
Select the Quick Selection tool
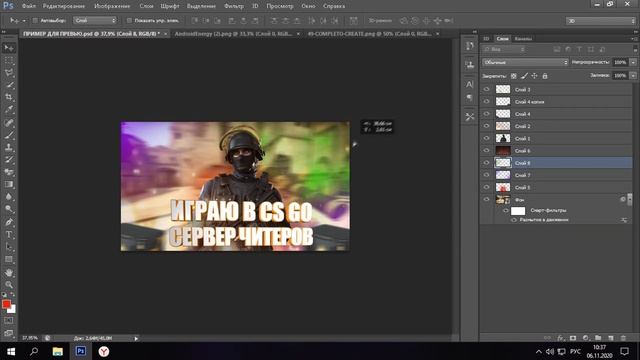click(x=9, y=85)
